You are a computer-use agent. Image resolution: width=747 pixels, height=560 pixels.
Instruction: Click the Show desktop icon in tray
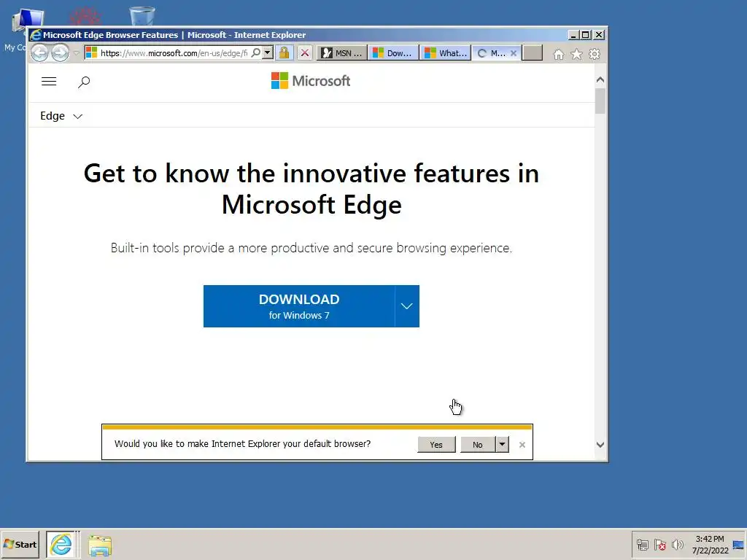[x=738, y=545]
